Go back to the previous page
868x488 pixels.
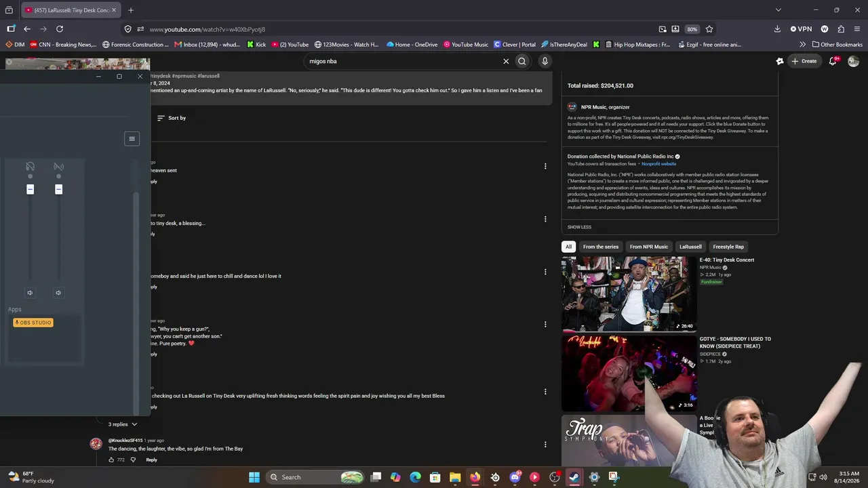(x=27, y=29)
